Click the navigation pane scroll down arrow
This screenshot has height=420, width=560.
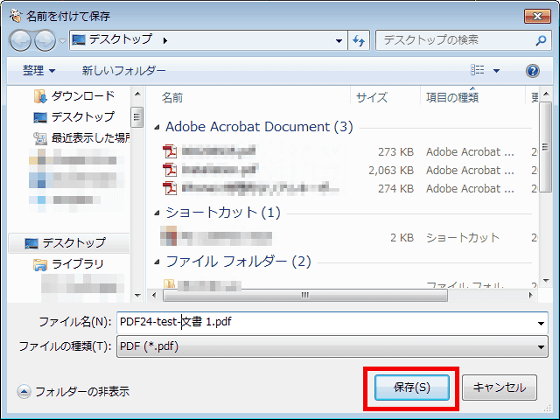pos(137,295)
